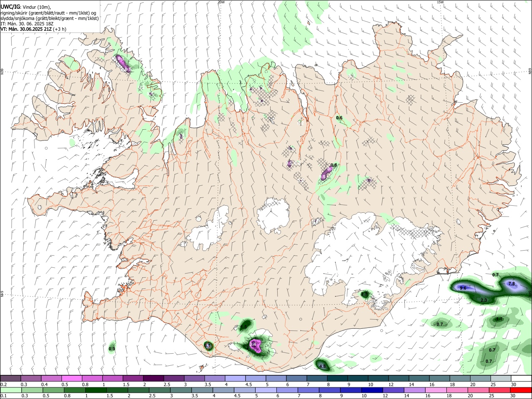Pick the deep navy lower swatch at 10

(372, 390)
